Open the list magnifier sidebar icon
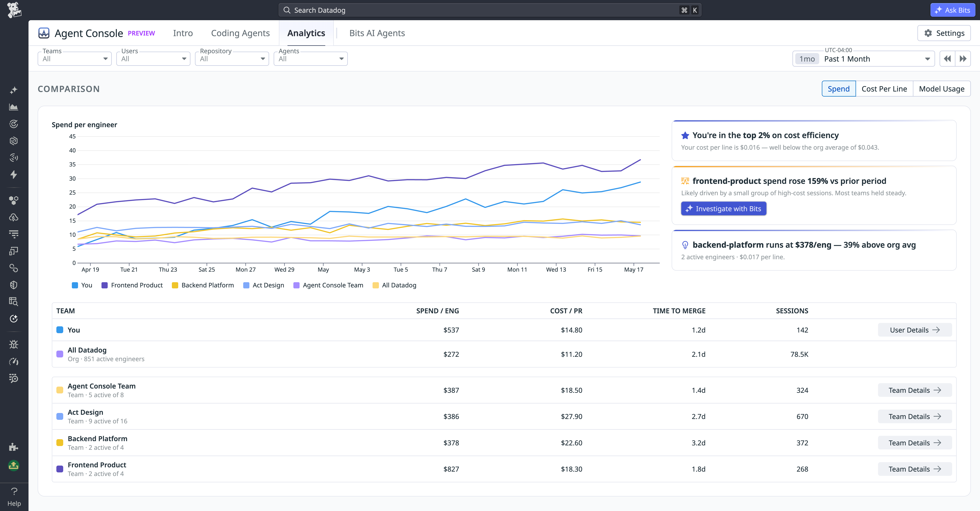This screenshot has width=980, height=511. click(14, 378)
